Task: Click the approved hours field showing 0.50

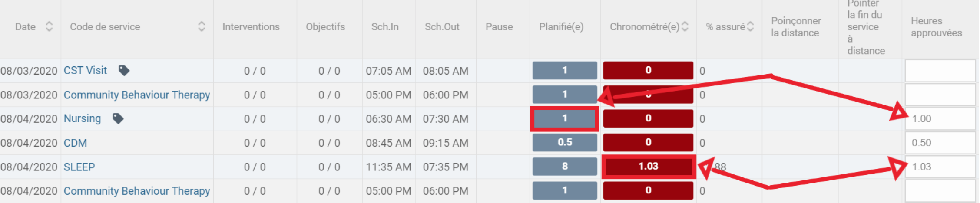Action: [940, 143]
